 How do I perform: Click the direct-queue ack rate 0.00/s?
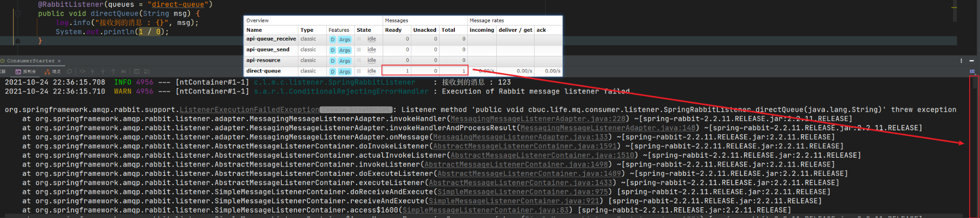tap(552, 72)
